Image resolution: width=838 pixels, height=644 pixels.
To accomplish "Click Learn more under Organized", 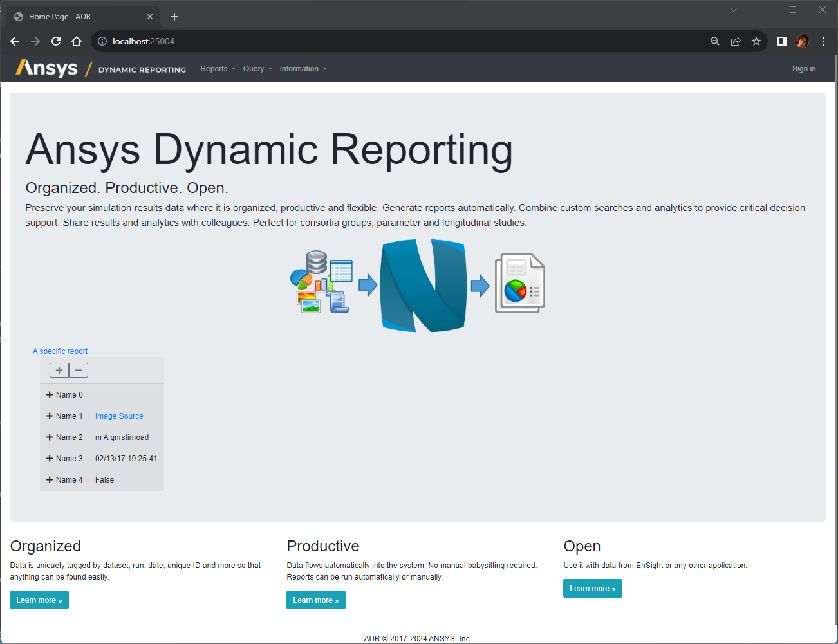I will (39, 600).
